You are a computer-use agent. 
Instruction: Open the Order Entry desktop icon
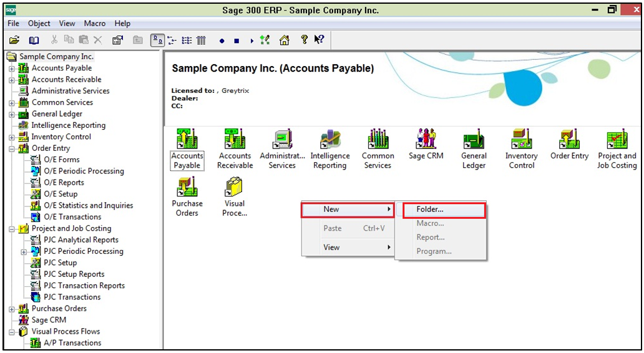(x=569, y=145)
